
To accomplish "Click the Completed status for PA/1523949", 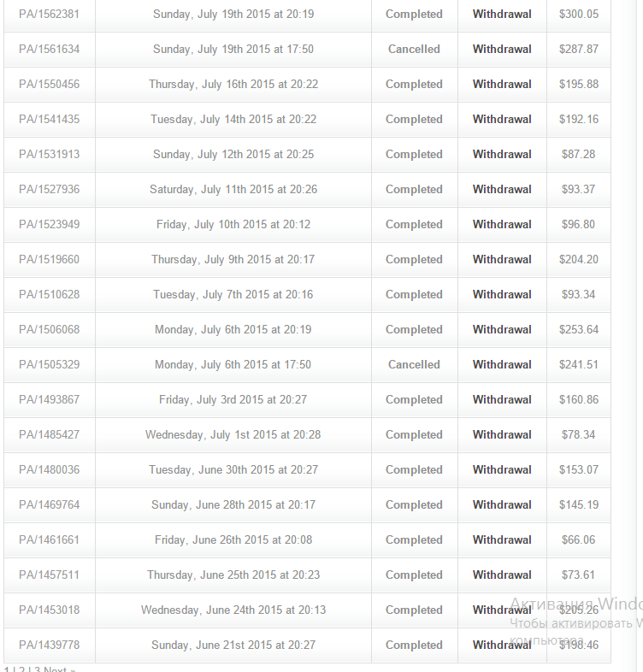I will [x=414, y=224].
